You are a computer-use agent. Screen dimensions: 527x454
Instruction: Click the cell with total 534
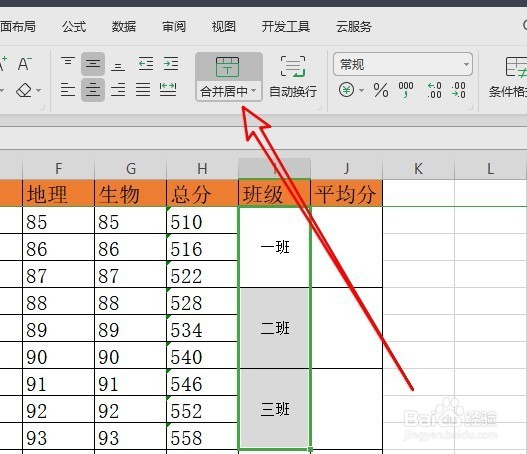pos(202,328)
